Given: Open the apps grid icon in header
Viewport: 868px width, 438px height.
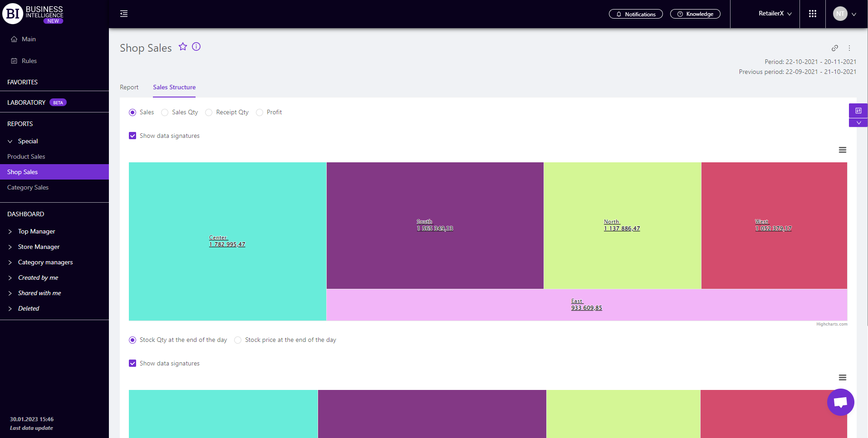Looking at the screenshot, I should [x=812, y=14].
